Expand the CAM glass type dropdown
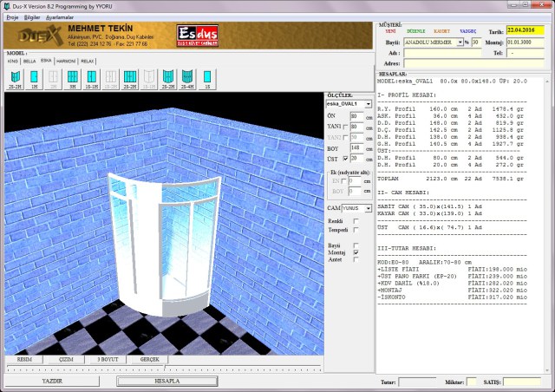 [x=368, y=208]
